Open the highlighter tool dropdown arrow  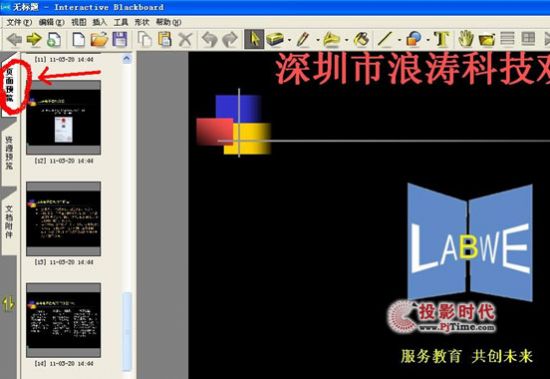346,40
